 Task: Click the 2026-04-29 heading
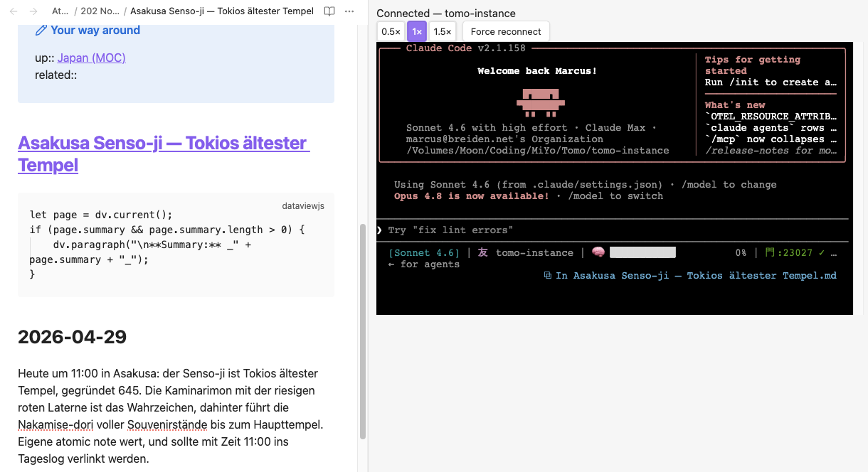tap(72, 337)
